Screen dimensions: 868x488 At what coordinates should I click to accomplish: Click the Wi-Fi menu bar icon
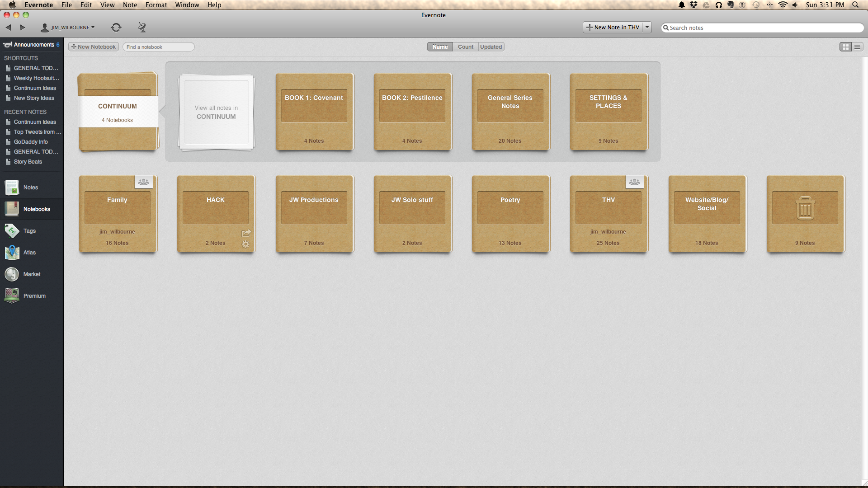click(783, 5)
